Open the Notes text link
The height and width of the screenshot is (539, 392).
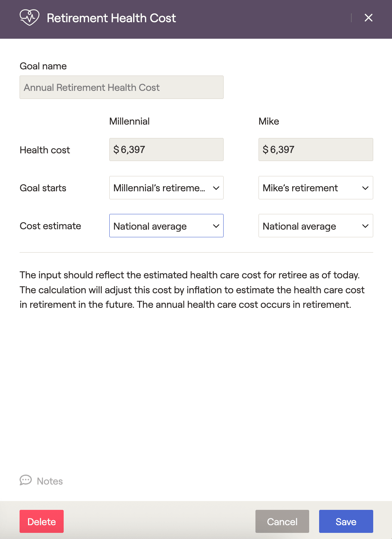50,481
